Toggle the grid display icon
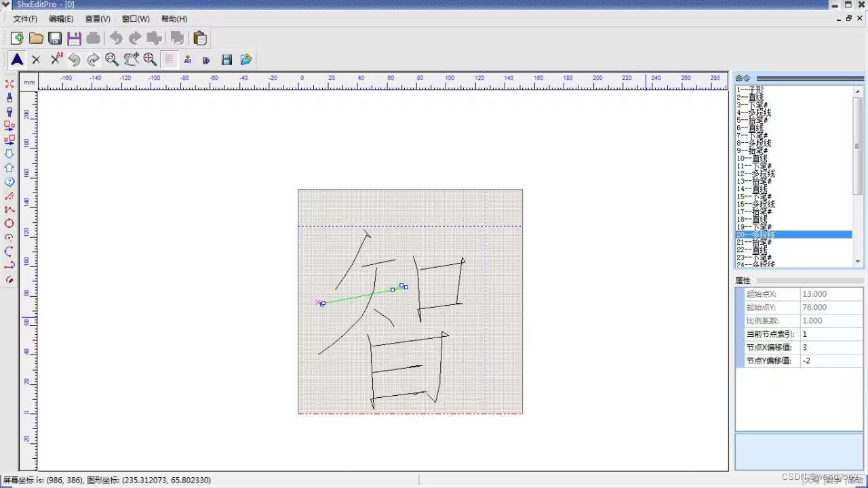The image size is (868, 488). [168, 60]
